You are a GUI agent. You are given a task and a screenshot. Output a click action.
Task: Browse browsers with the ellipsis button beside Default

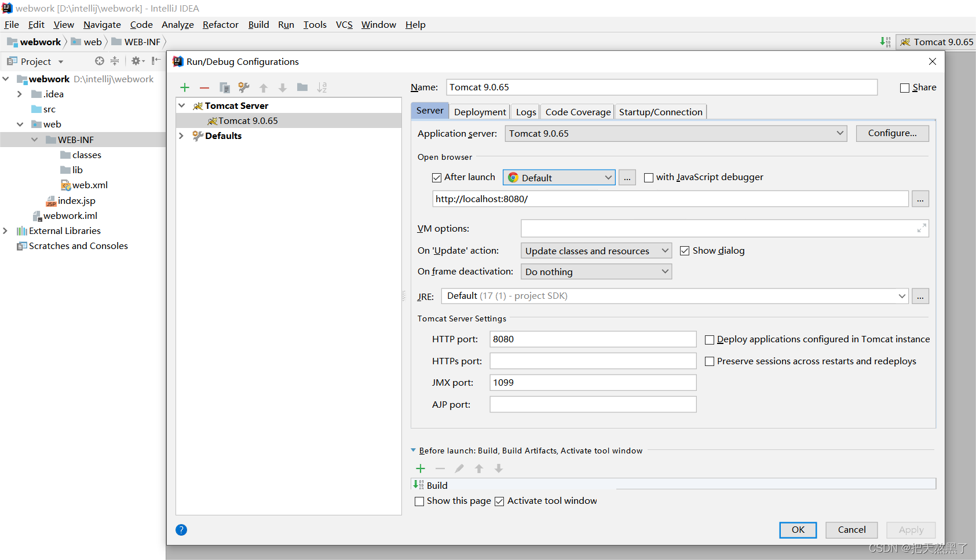pos(627,178)
